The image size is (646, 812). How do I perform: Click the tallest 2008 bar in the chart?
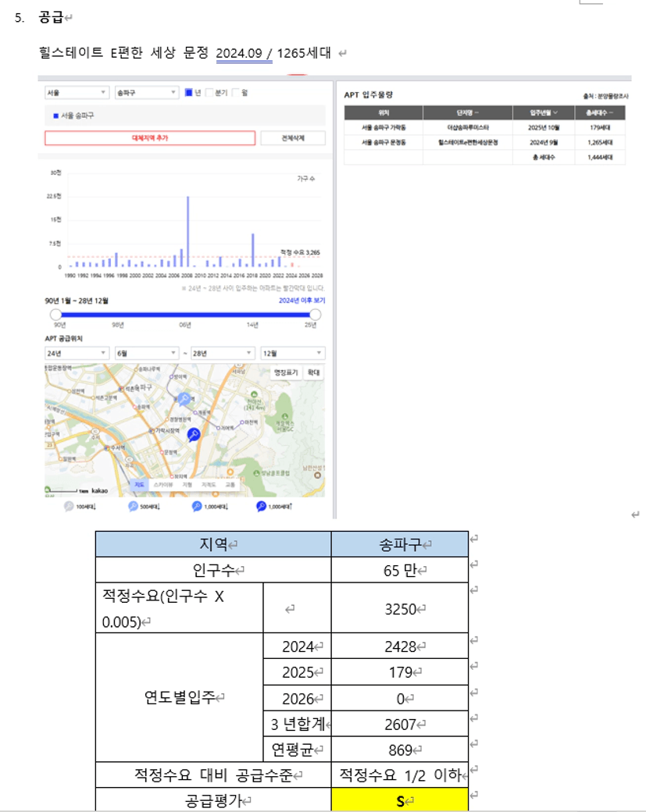pos(188,231)
